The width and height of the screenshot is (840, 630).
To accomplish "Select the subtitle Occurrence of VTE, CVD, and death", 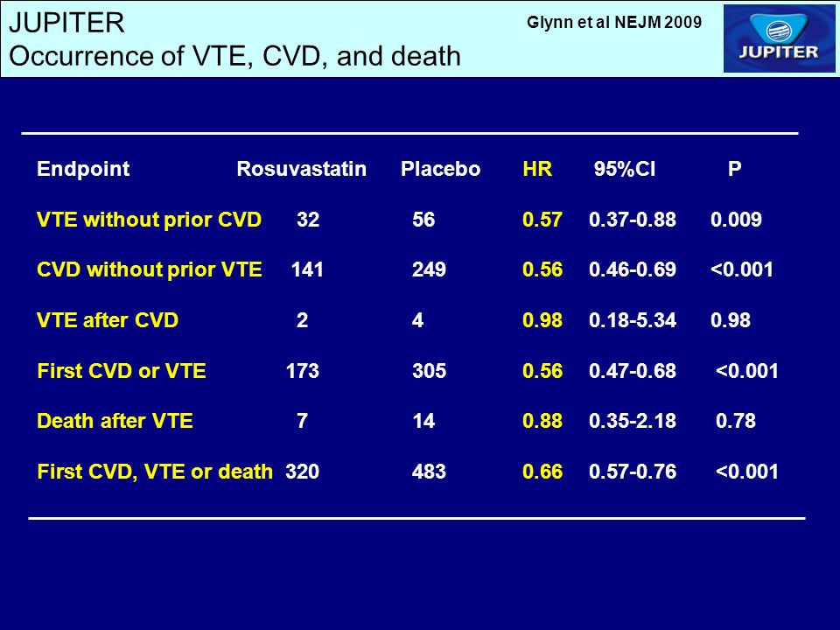I will (x=234, y=56).
